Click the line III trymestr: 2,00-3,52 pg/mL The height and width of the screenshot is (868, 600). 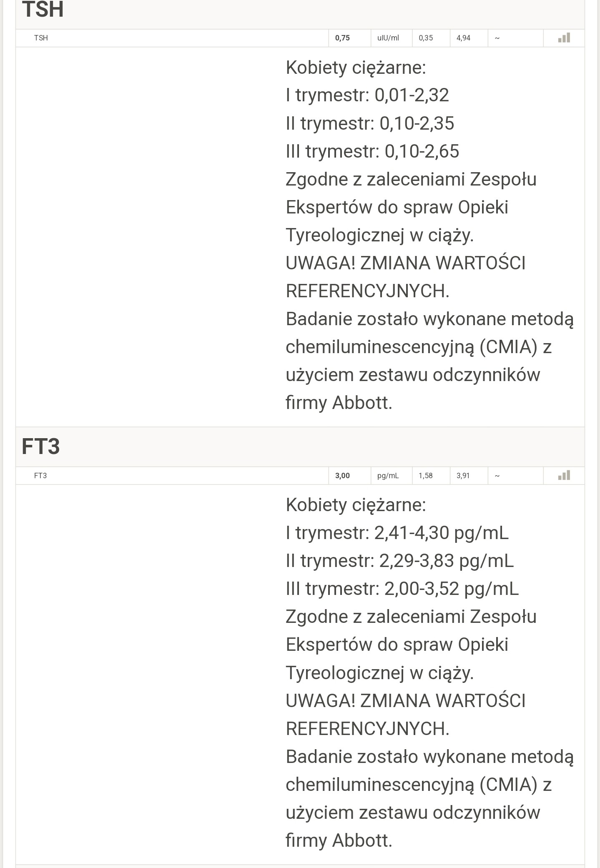[402, 588]
